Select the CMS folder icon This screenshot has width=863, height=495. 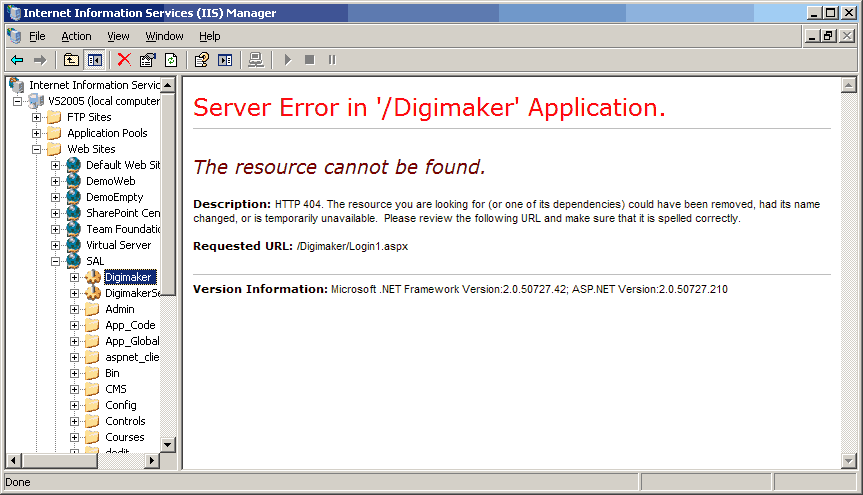(92, 389)
